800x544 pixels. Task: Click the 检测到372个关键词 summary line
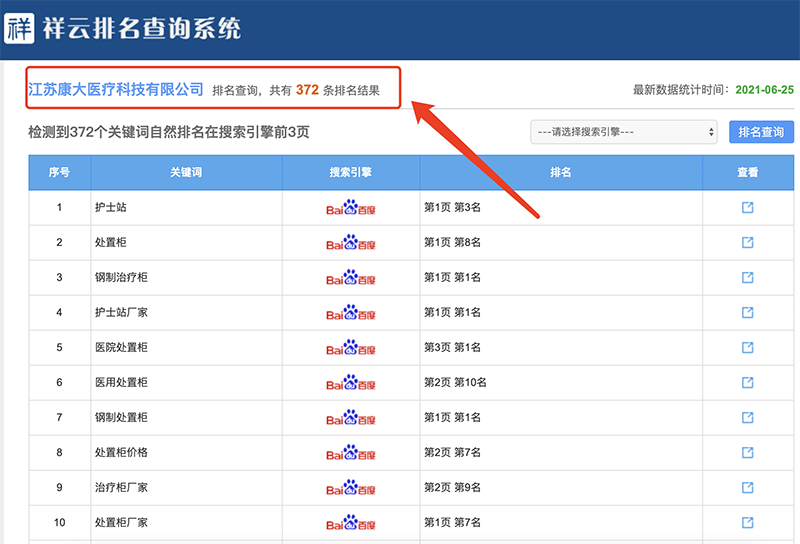click(x=169, y=132)
